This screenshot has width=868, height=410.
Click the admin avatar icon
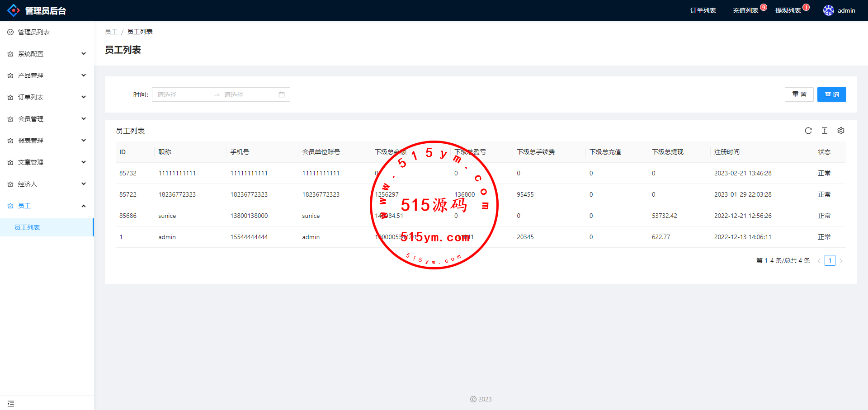(x=828, y=10)
